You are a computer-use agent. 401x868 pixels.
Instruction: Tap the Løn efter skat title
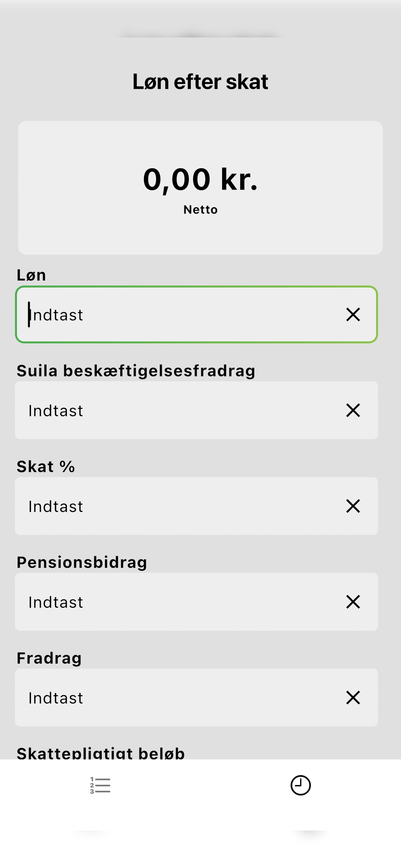[x=200, y=82]
